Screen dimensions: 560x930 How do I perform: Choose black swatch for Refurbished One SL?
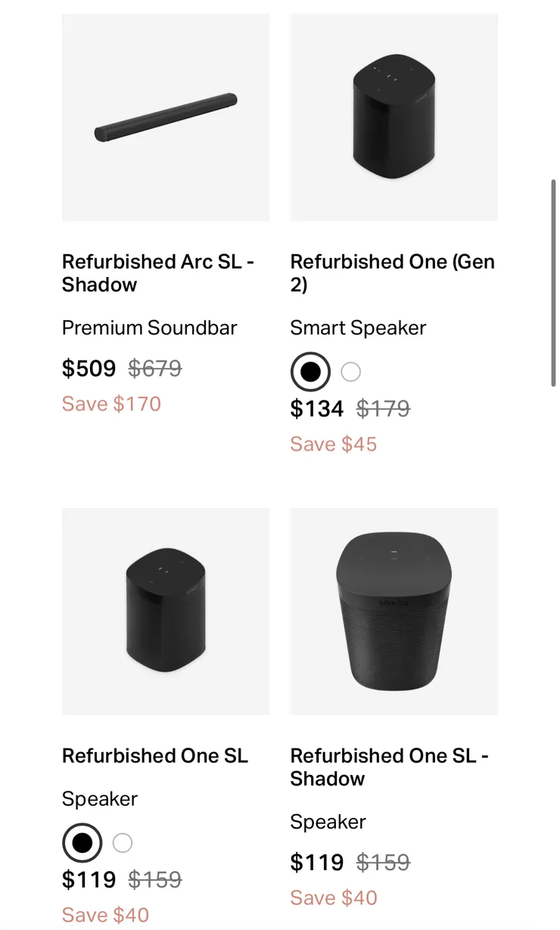point(82,843)
